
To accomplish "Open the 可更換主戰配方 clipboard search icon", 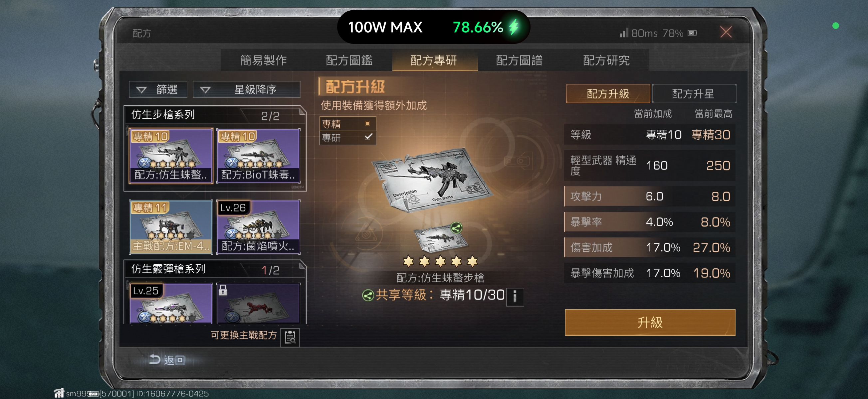I will [x=290, y=337].
